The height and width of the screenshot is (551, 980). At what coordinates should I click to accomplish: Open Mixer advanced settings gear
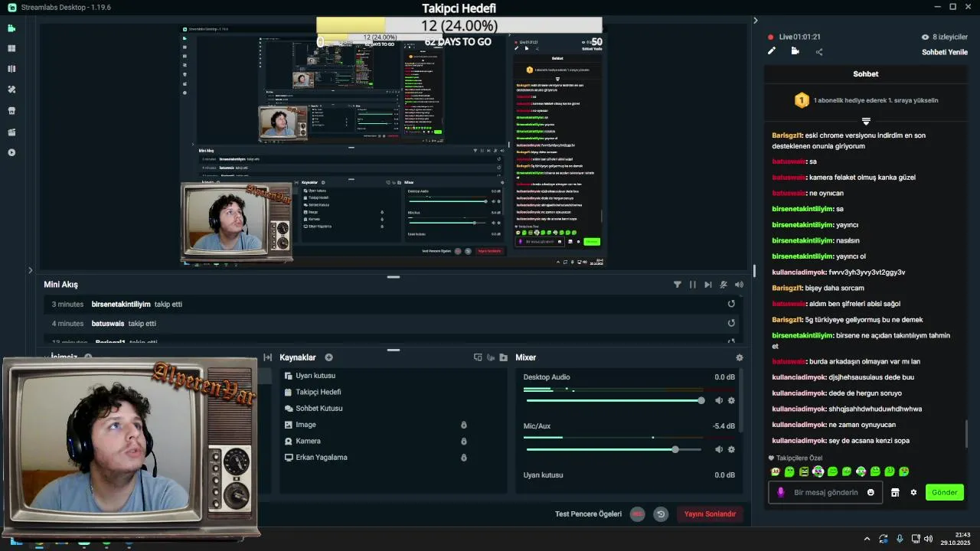[x=739, y=357]
